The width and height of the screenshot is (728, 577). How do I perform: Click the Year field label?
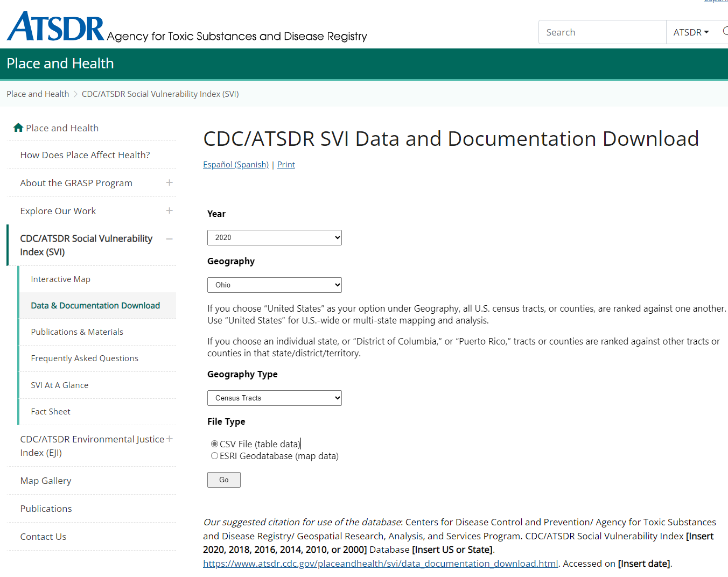[216, 214]
